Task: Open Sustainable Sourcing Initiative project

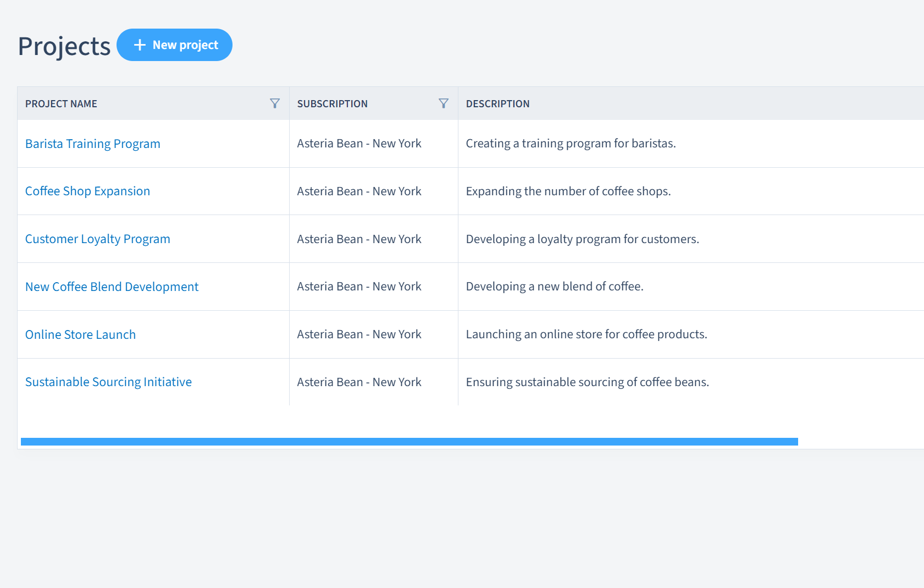Action: point(108,382)
